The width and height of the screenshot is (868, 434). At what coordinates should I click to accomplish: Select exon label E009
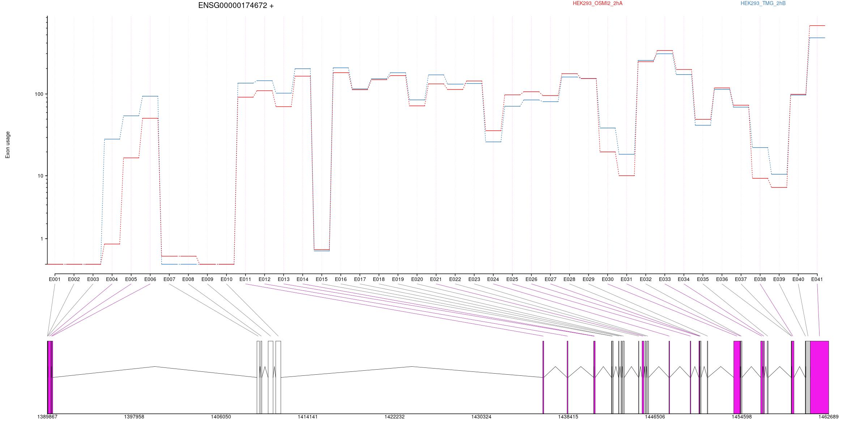point(207,279)
